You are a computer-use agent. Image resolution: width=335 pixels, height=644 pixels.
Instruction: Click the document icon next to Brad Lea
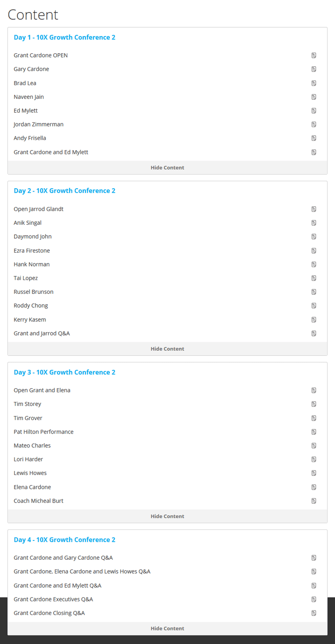(314, 83)
